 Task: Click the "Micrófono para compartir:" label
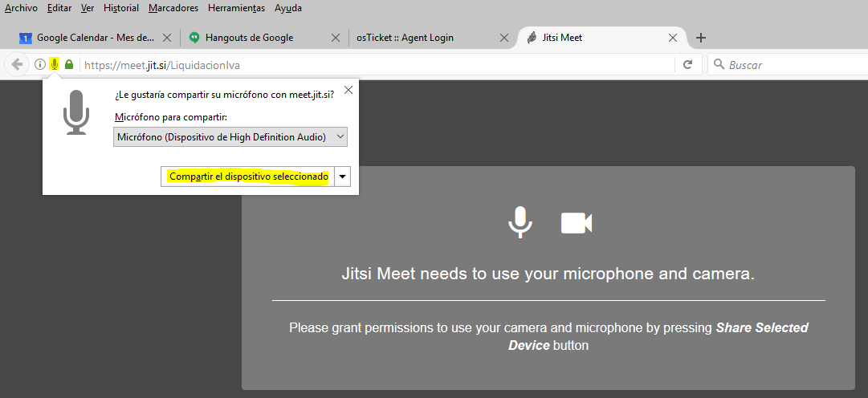pos(171,117)
